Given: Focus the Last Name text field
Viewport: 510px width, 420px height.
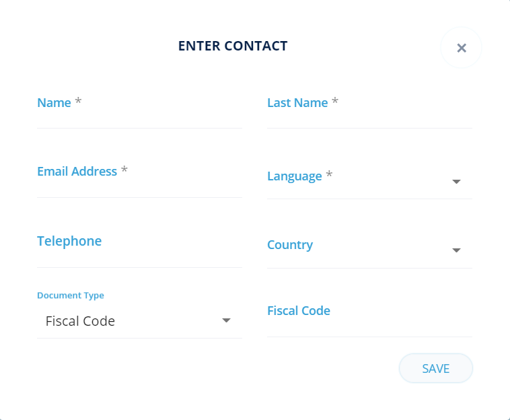Looking at the screenshot, I should point(369,113).
